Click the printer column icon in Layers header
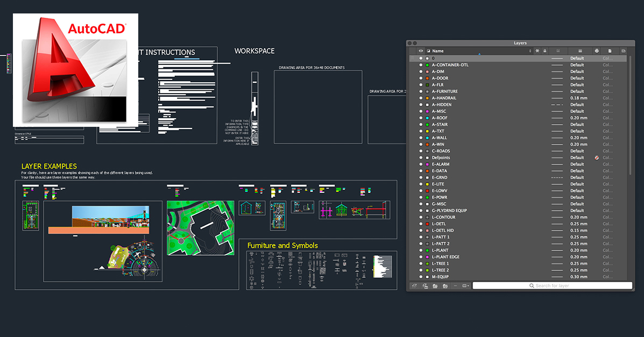Screen dimensions: 644x337 pyautogui.click(x=597, y=51)
